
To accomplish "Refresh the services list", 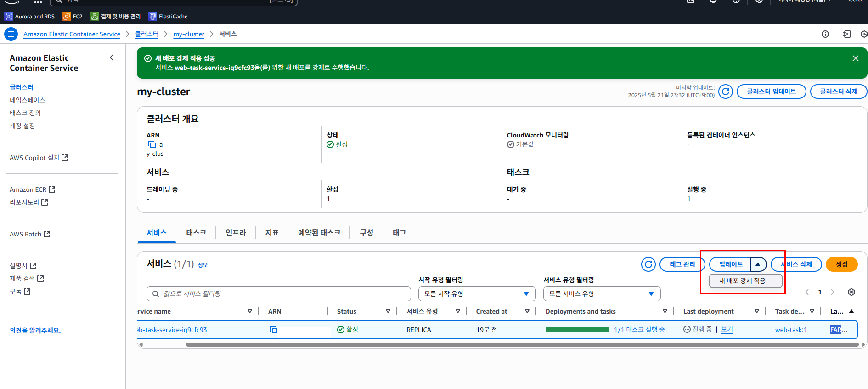I will tap(648, 264).
